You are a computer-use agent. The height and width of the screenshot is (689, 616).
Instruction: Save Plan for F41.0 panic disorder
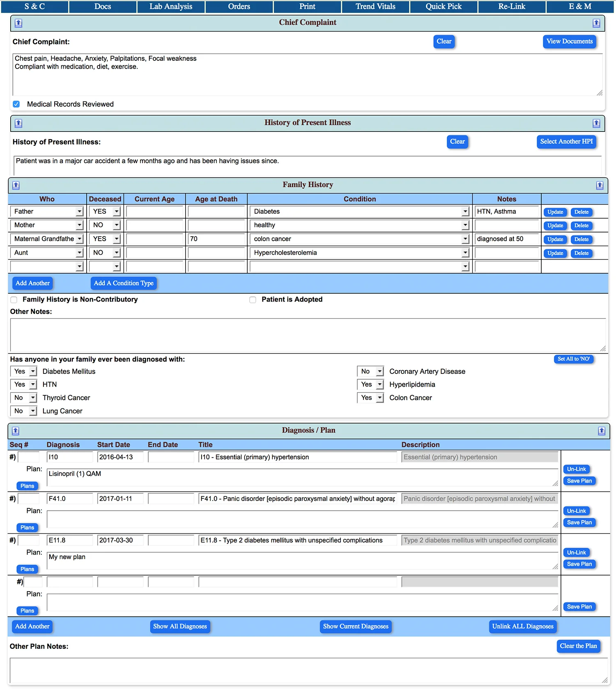579,523
